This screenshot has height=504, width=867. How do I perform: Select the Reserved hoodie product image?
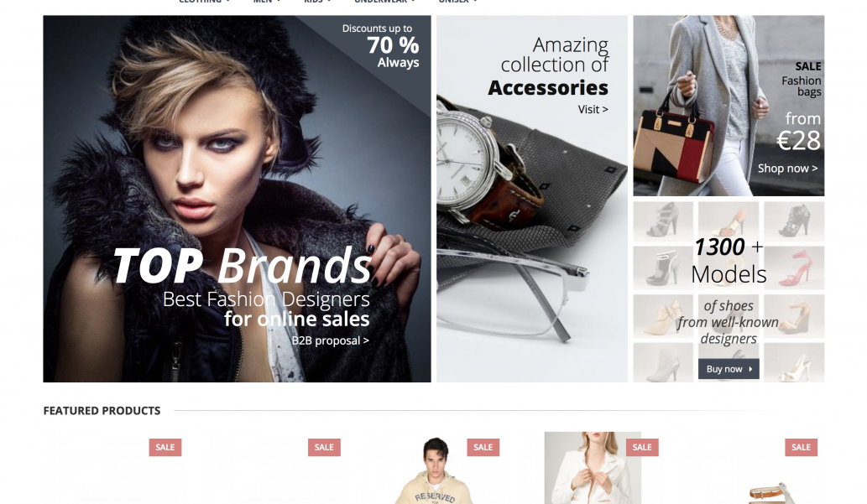click(435, 470)
